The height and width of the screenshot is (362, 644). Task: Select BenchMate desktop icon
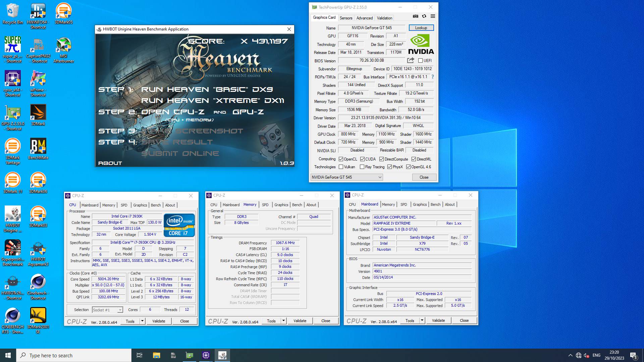(x=38, y=149)
